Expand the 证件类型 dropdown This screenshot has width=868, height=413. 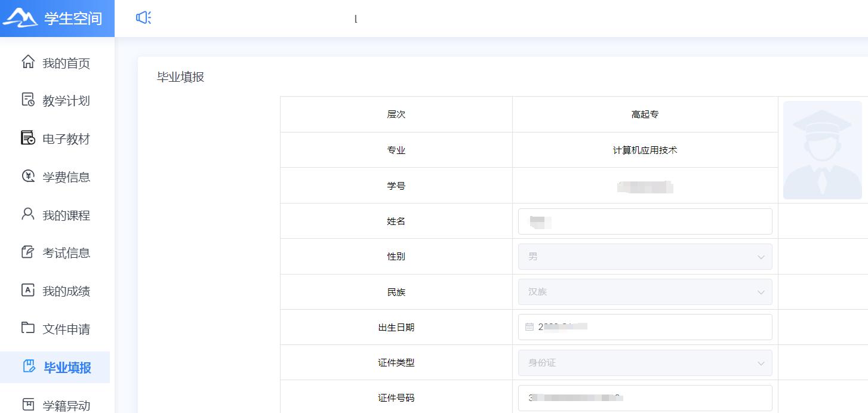click(645, 362)
